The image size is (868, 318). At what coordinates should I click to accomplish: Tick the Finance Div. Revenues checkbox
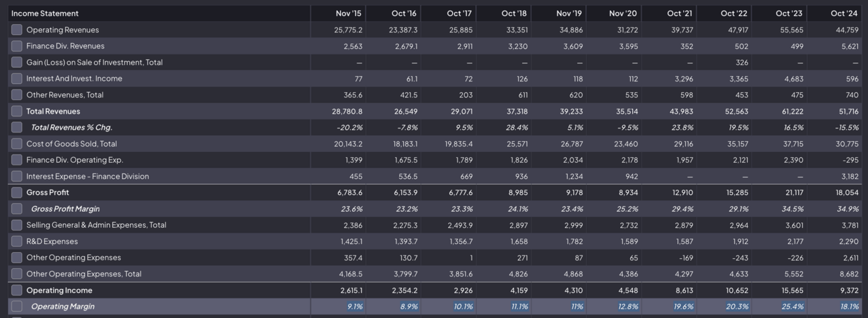click(x=17, y=46)
